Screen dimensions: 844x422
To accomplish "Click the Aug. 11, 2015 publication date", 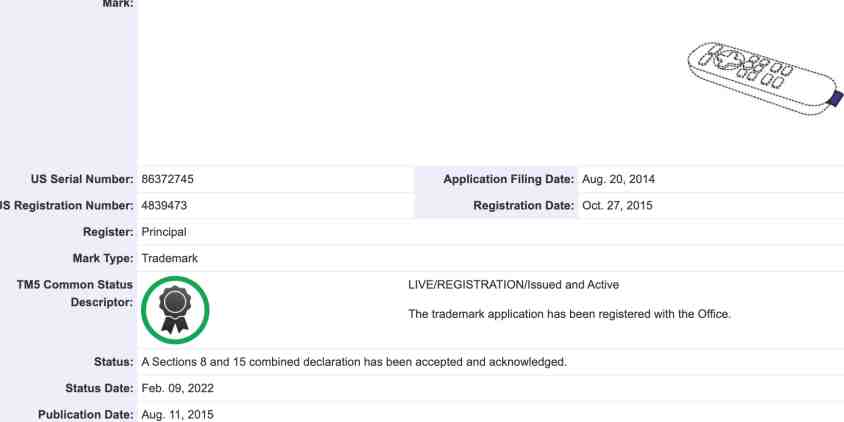I will 178,414.
